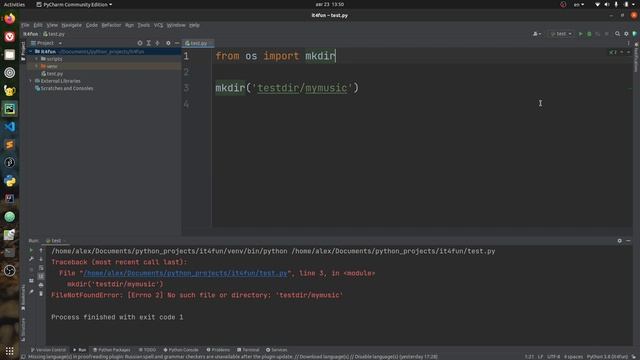Open TODO tool window

147,350
